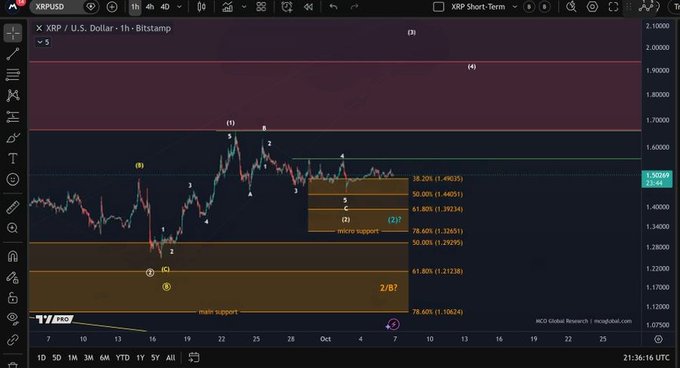Select the All date range
This screenshot has height=368, width=680.
171,358
